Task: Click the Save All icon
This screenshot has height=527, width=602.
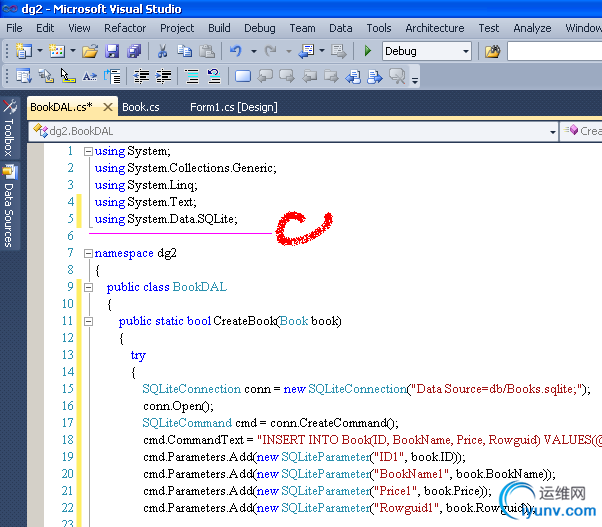Action: point(133,51)
